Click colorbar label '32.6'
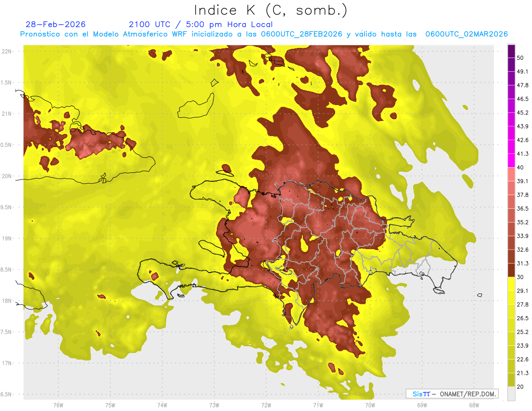 [523, 250]
